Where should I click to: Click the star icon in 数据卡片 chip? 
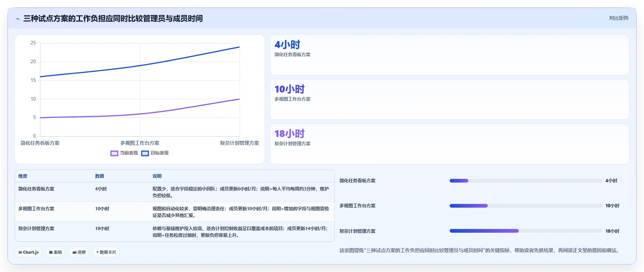coord(98,252)
